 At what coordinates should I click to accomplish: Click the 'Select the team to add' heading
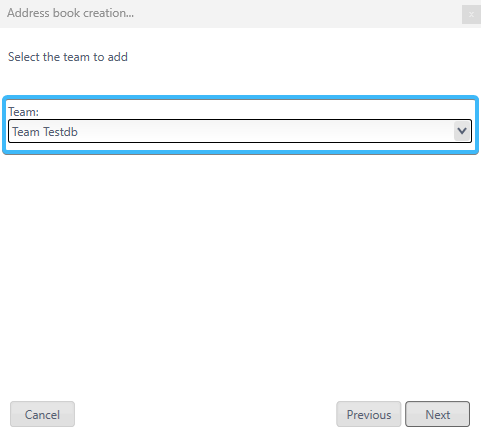[68, 57]
